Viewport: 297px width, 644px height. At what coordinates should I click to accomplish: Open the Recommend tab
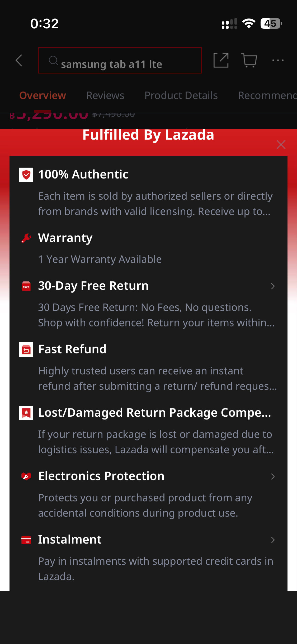pos(267,95)
